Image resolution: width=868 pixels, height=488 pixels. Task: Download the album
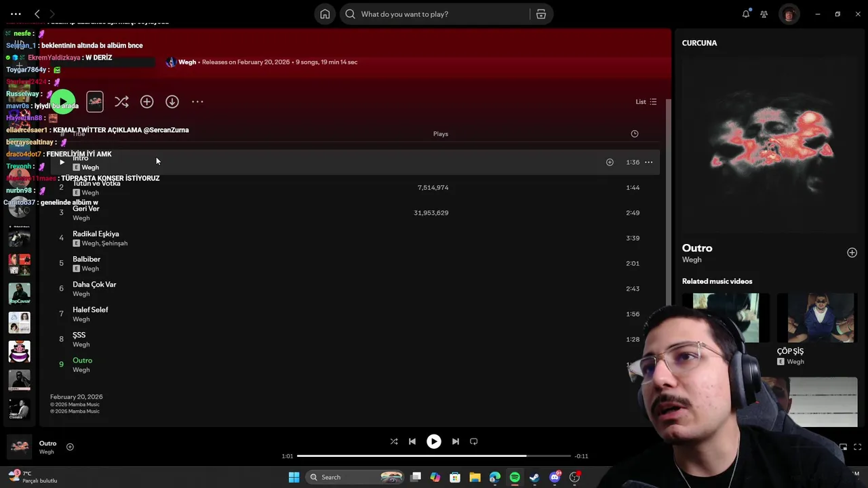coord(172,102)
